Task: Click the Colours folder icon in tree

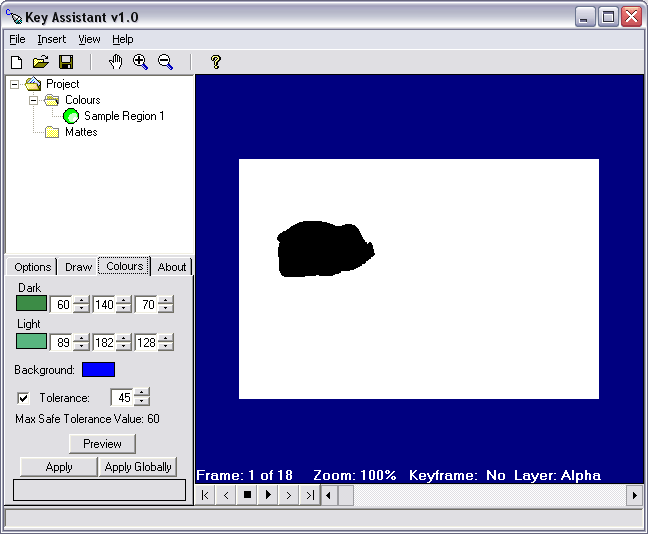Action: pos(52,100)
